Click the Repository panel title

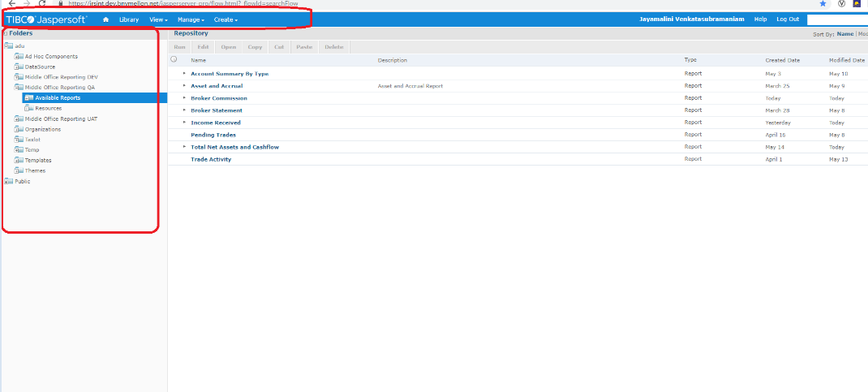point(191,33)
